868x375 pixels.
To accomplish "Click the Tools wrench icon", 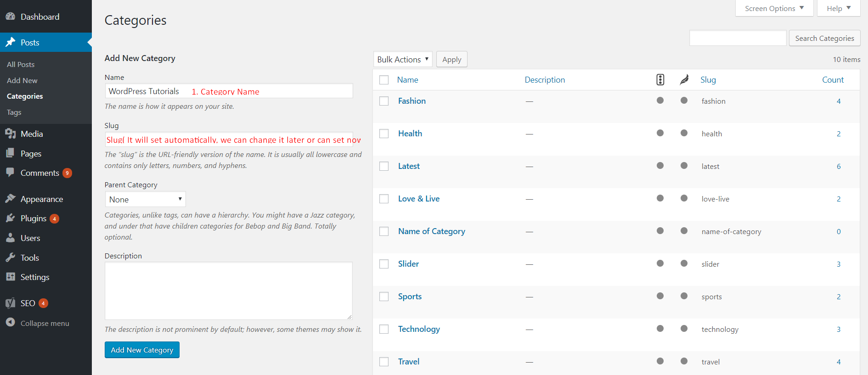I will (x=10, y=257).
